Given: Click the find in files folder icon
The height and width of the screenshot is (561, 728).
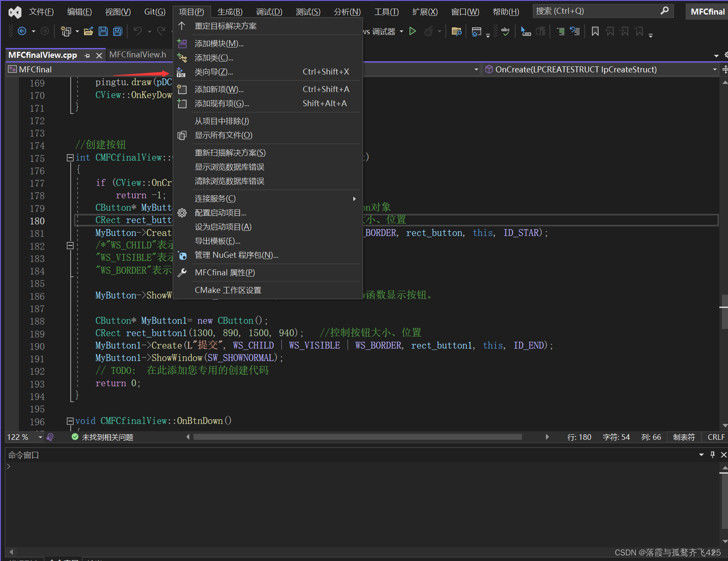Looking at the screenshot, I should pos(456,31).
